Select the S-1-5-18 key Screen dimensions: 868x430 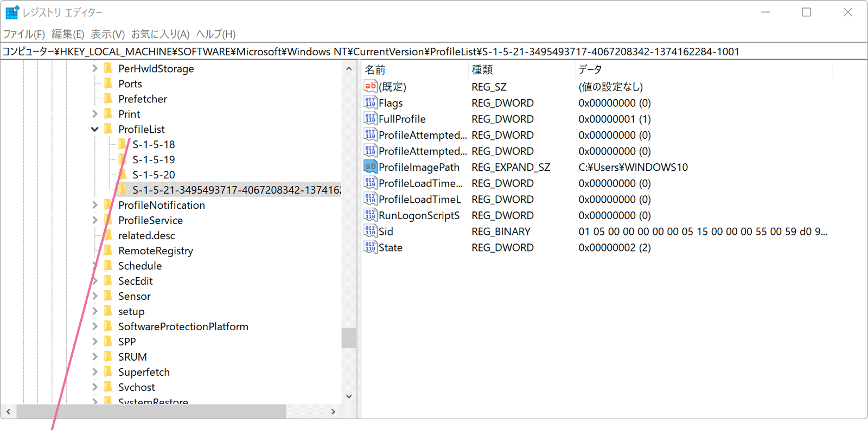click(x=154, y=144)
